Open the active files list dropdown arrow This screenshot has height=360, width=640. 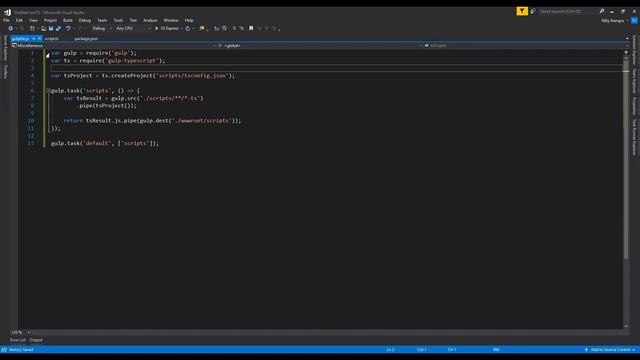(x=627, y=39)
